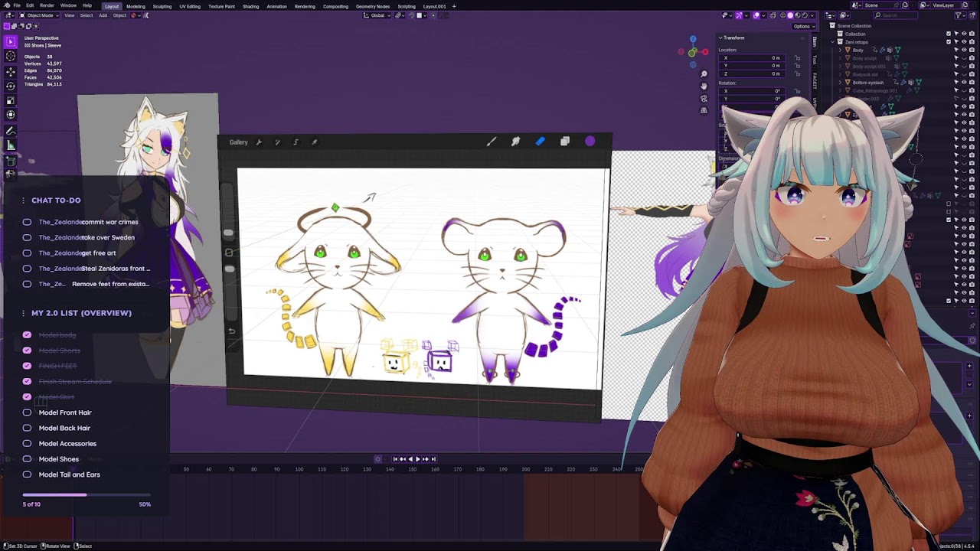980x551 pixels.
Task: Select wireframe viewport shading icon
Action: (x=784, y=15)
